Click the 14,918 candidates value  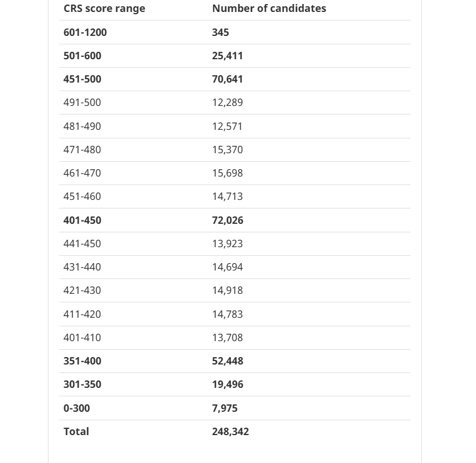coord(227,290)
